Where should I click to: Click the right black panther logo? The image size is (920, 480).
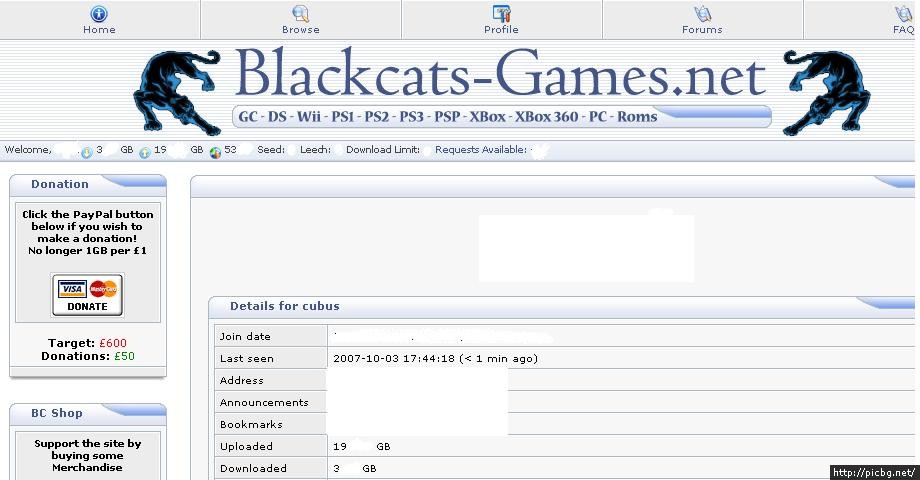(x=826, y=92)
